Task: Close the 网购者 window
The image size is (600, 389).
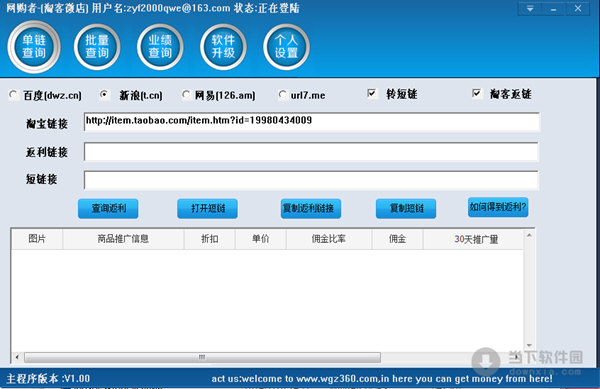Action: click(x=578, y=8)
